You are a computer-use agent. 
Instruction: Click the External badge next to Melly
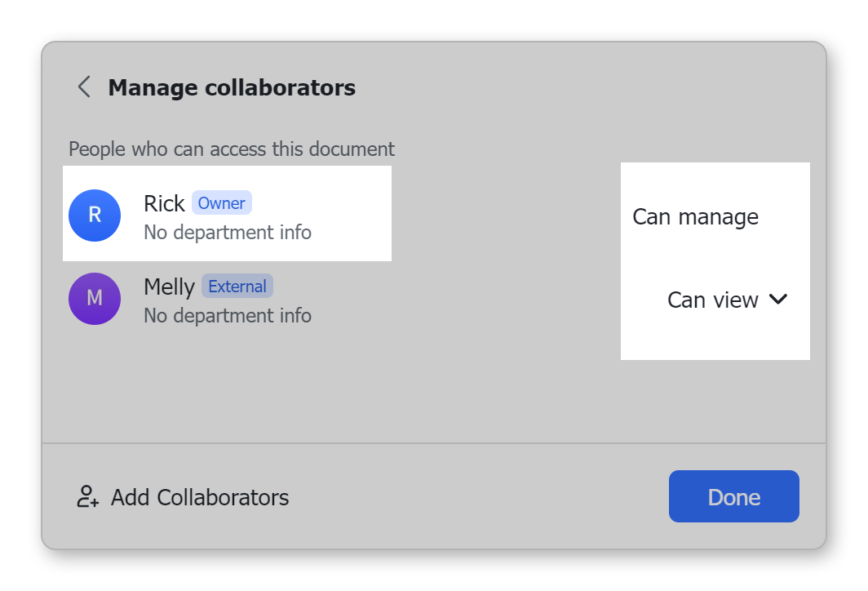point(237,287)
